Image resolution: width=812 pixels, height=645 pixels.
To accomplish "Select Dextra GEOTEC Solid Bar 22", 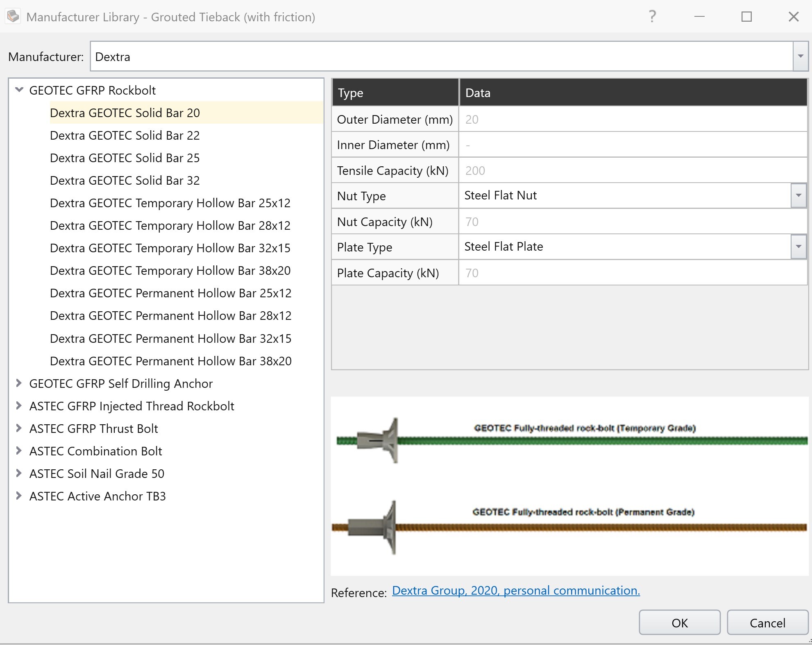I will point(125,135).
